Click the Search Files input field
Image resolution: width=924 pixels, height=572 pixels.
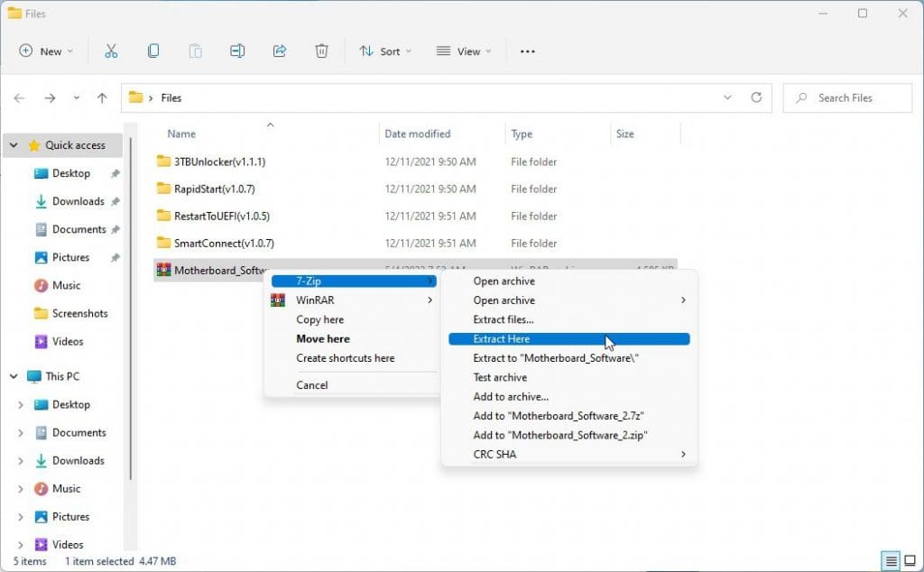[x=846, y=98]
